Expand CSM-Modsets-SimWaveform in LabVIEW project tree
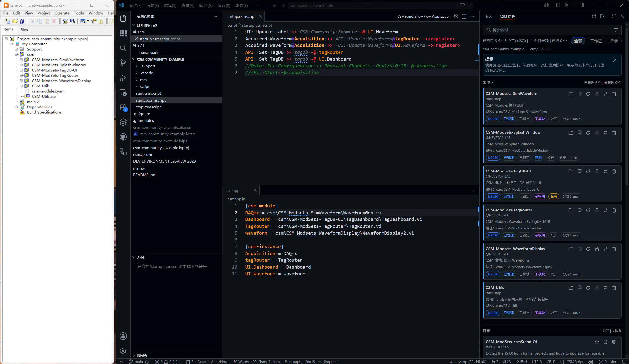Screen dimensions: 629x364 pyautogui.click(x=21, y=60)
